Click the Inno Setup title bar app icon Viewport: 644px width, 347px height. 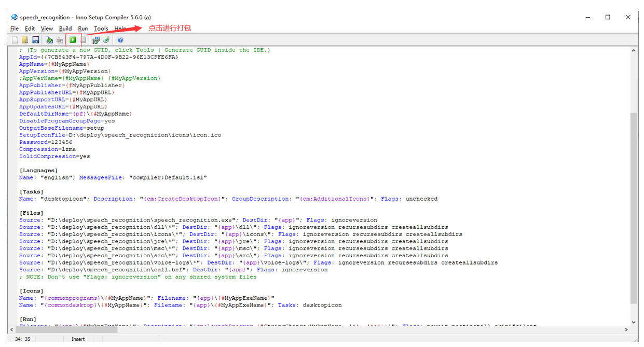coord(14,17)
